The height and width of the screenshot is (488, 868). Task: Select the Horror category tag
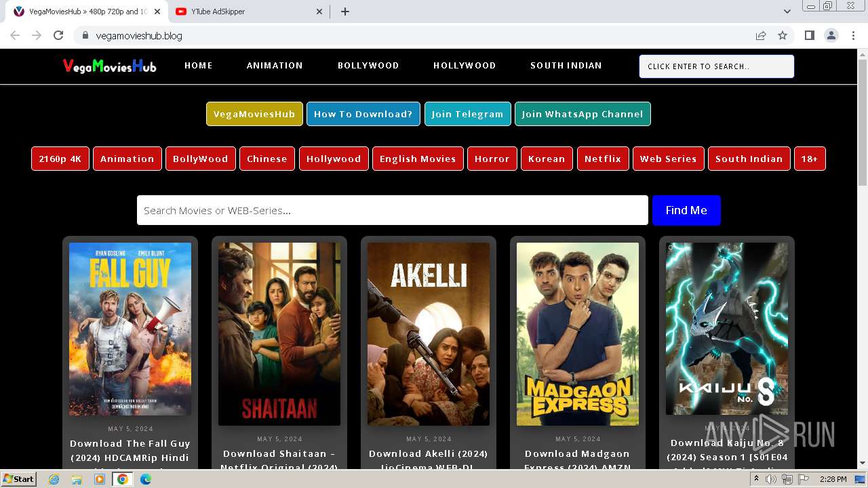(492, 159)
